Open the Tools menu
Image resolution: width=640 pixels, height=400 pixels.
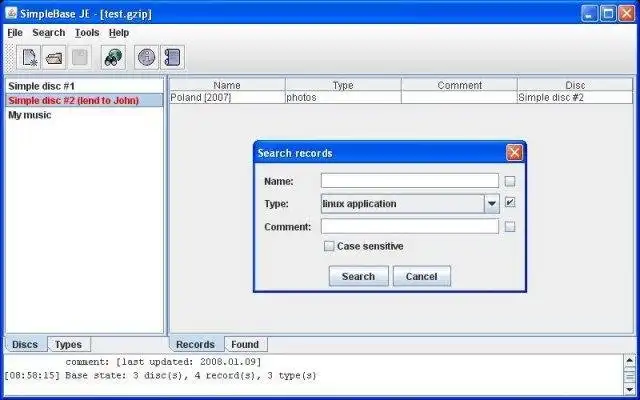[x=87, y=33]
